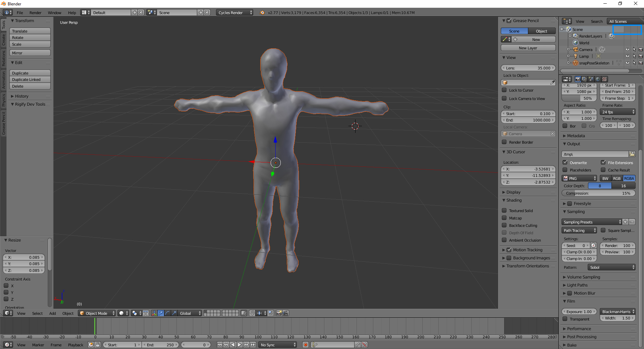Click the Compression percentage slider
The image size is (644, 349).
[x=598, y=193]
